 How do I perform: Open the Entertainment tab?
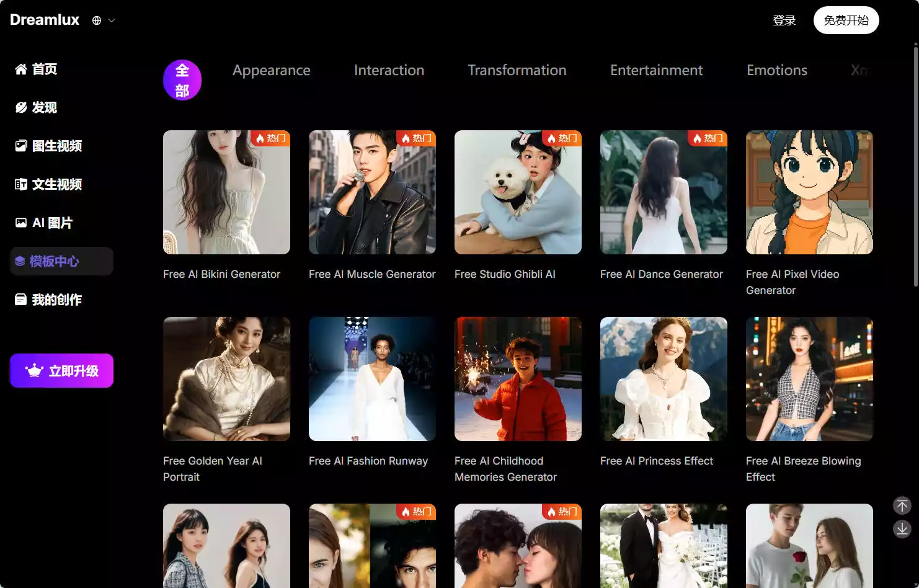point(657,70)
